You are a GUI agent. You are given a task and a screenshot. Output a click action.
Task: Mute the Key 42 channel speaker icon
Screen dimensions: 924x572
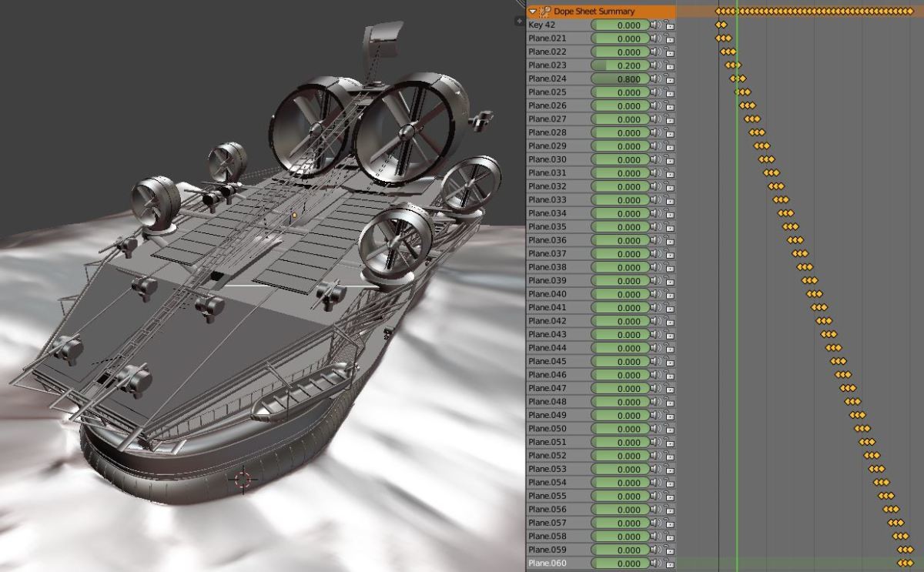pos(655,25)
